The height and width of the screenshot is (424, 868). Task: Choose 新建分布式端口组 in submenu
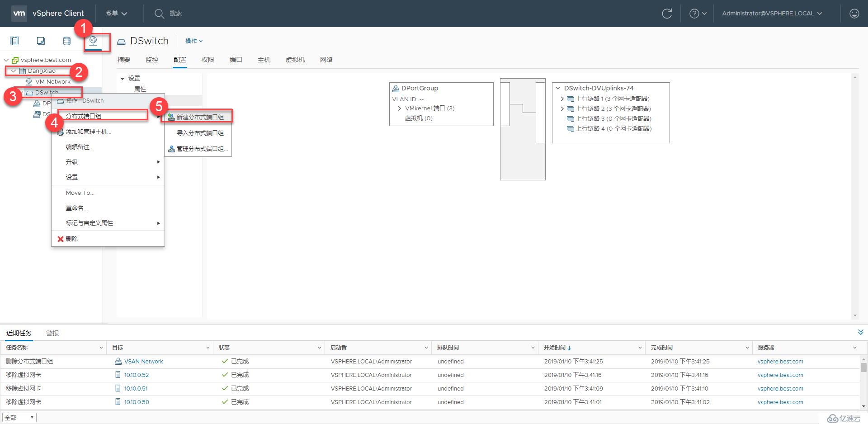[198, 117]
